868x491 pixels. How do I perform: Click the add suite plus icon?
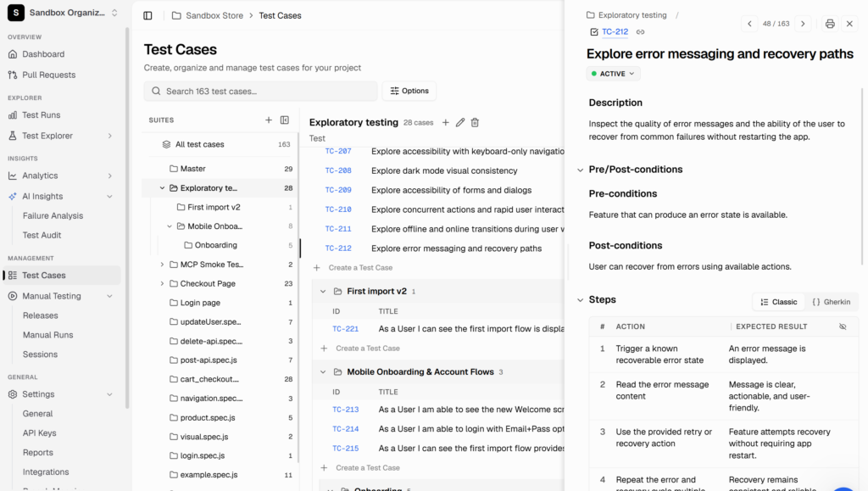tap(269, 120)
